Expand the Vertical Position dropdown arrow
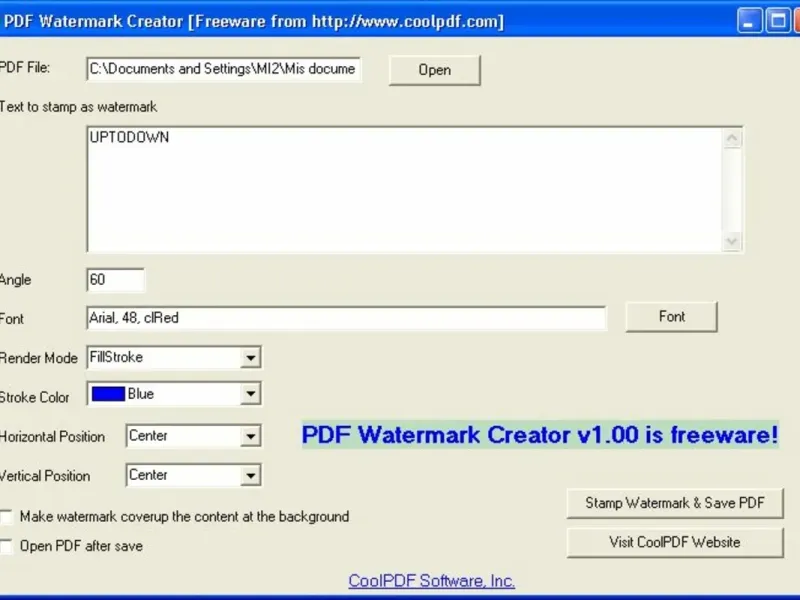This screenshot has height=600, width=800. click(x=250, y=476)
